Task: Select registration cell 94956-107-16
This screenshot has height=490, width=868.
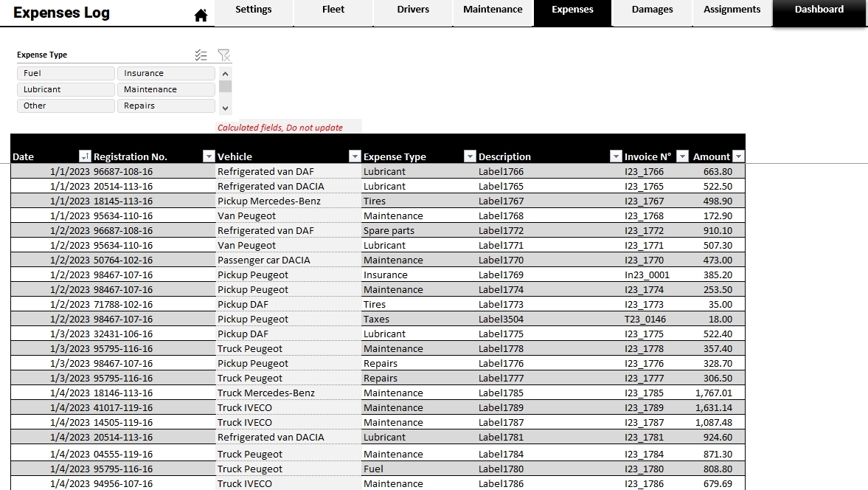Action: 153,483
